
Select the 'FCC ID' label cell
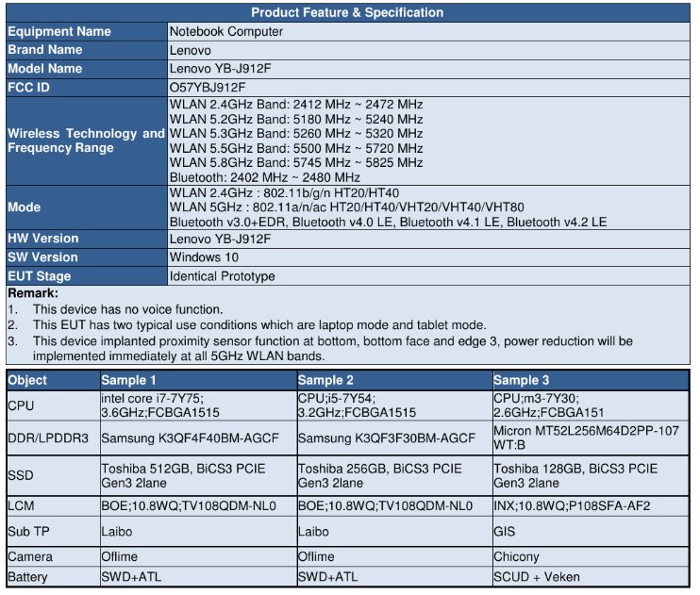pyautogui.click(x=87, y=88)
